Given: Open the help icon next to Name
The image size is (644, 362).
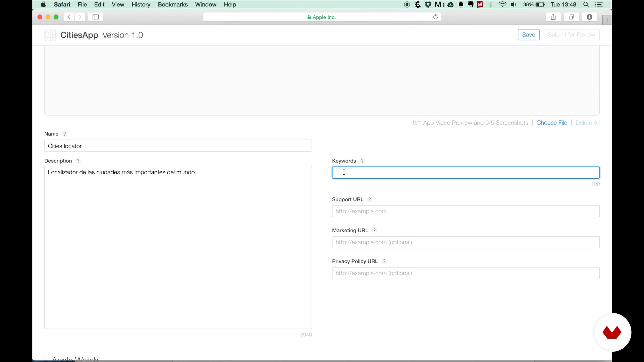Looking at the screenshot, I should tap(65, 134).
